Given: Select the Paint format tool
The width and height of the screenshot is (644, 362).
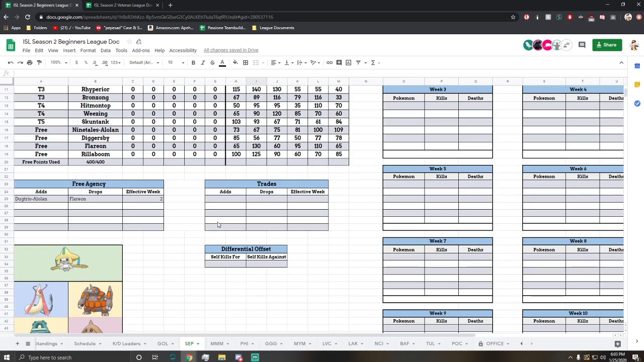Looking at the screenshot, I should pyautogui.click(x=39, y=62).
